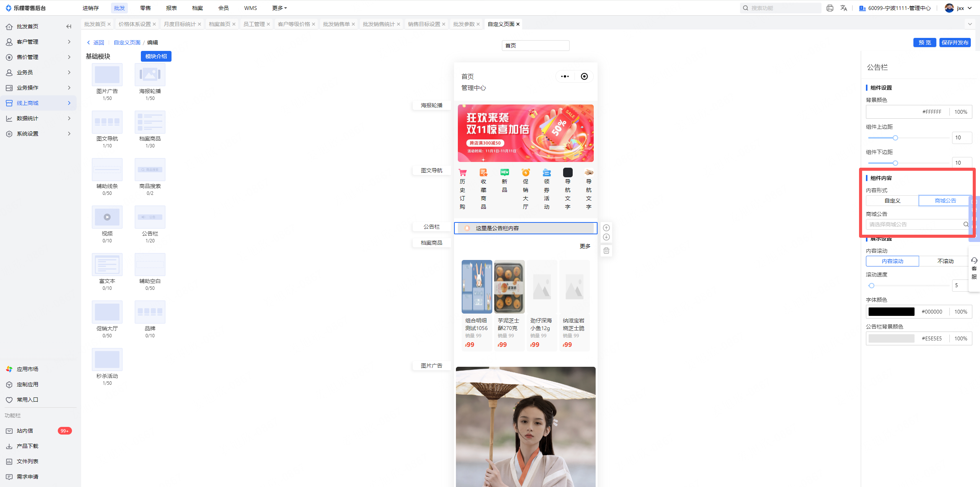Click the language translate icon
This screenshot has width=980, height=487.
844,8
